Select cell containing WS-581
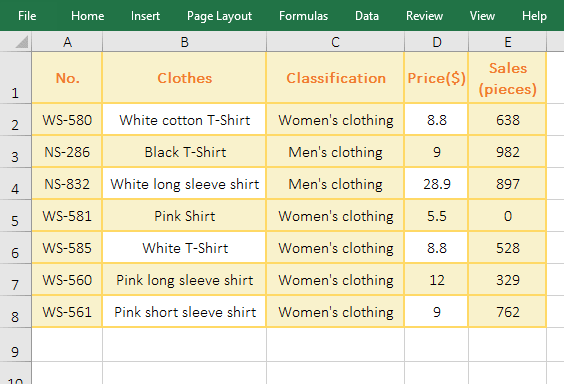Viewport: 564px width, 384px height. pyautogui.click(x=67, y=216)
